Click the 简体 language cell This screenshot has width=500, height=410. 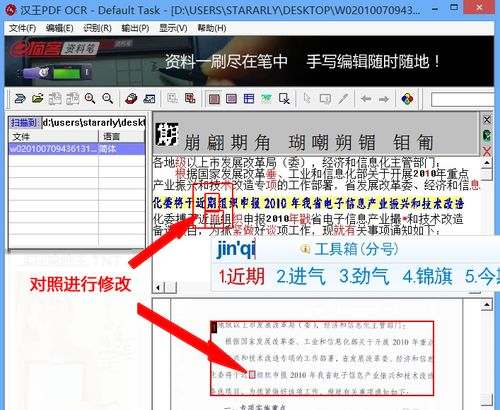pyautogui.click(x=122, y=149)
